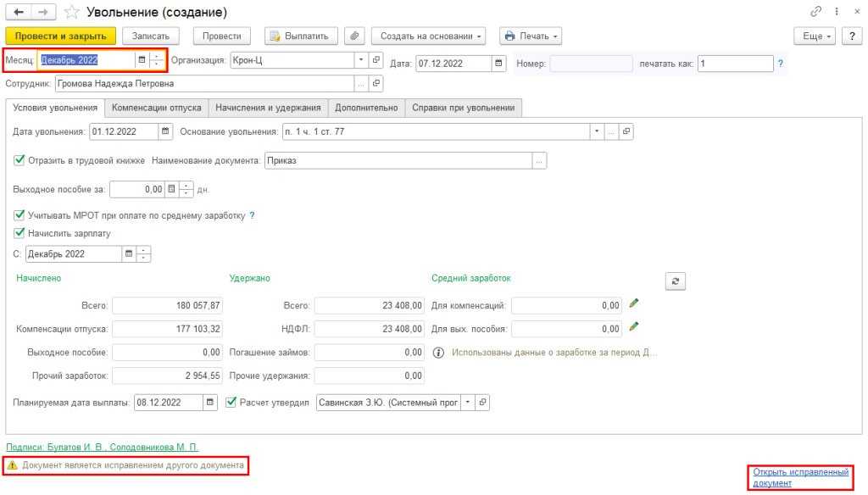This screenshot has height=495, width=868.
Task: Open the three-dot options menu
Action: [x=837, y=11]
